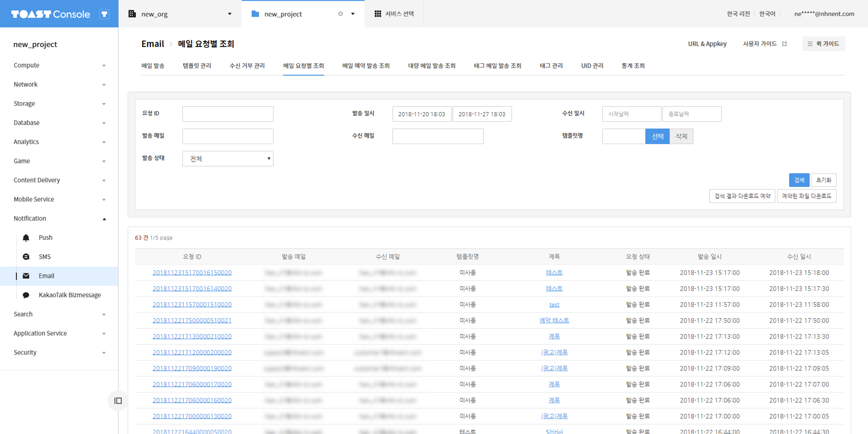Click the 선택 template select button
The image size is (868, 434).
pyautogui.click(x=657, y=136)
